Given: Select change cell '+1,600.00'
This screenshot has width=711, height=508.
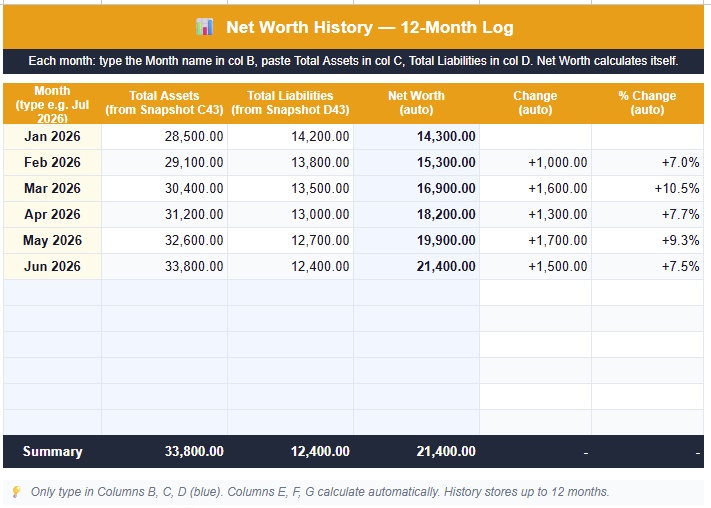Looking at the screenshot, I should pos(535,188).
